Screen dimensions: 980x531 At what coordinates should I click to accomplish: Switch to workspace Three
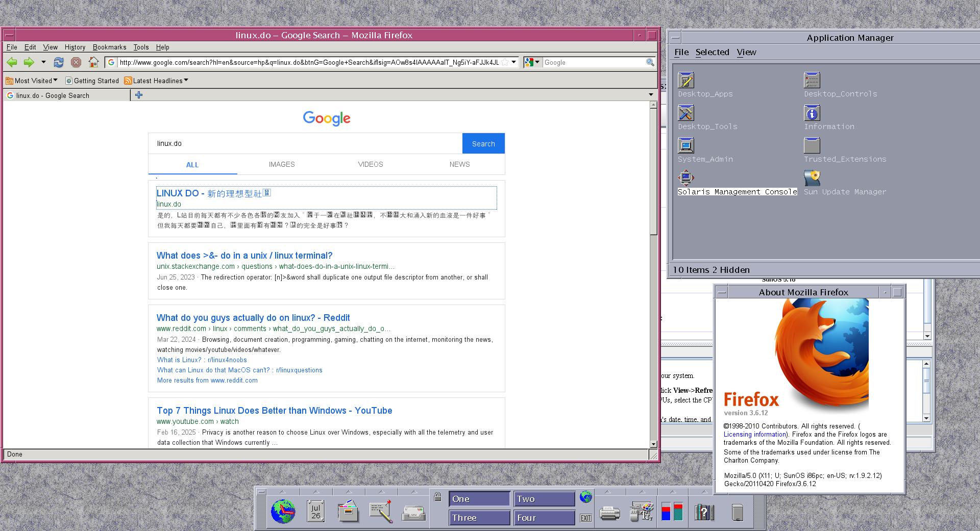click(479, 518)
